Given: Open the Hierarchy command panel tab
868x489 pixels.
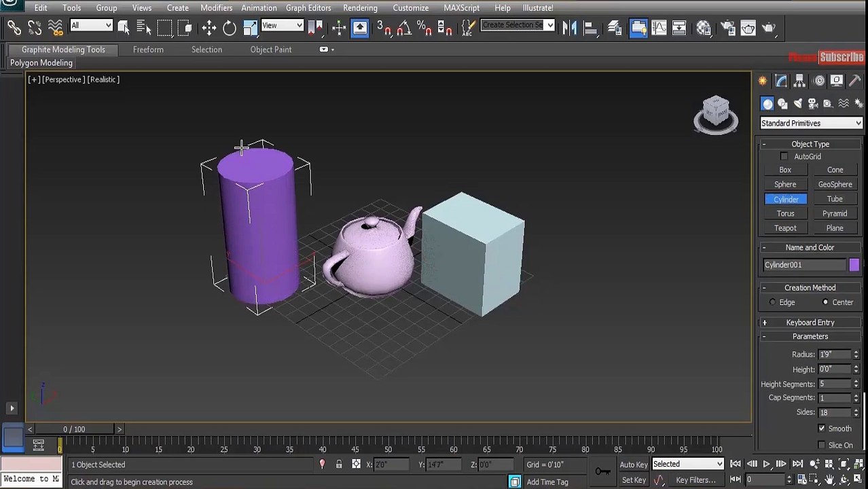Looking at the screenshot, I should pos(799,81).
